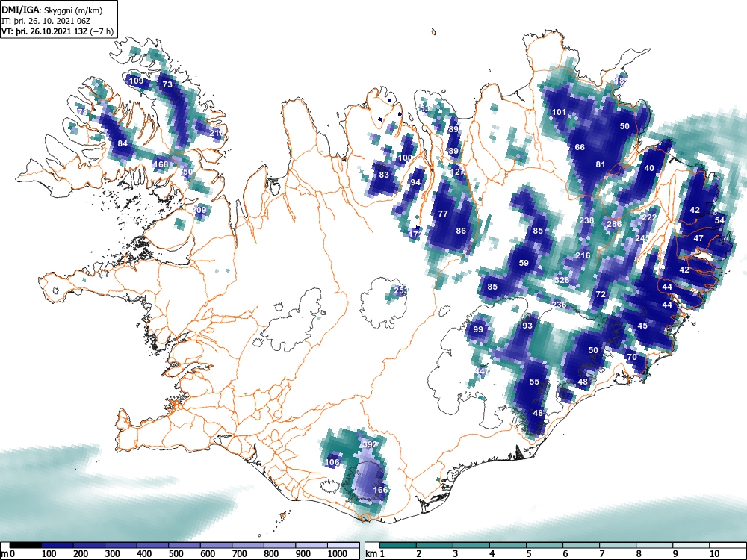Click the '1000' label in the meter legend

[338, 554]
